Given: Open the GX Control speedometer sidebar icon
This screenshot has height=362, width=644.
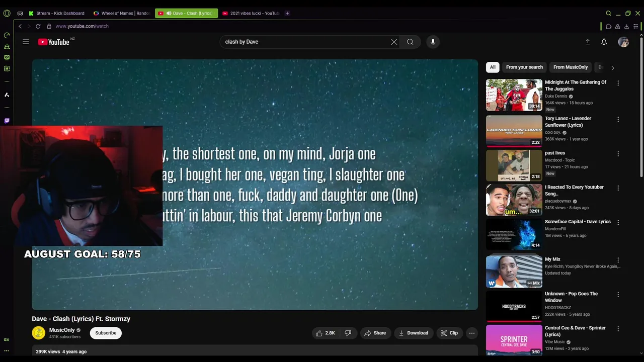Looking at the screenshot, I should [7, 35].
